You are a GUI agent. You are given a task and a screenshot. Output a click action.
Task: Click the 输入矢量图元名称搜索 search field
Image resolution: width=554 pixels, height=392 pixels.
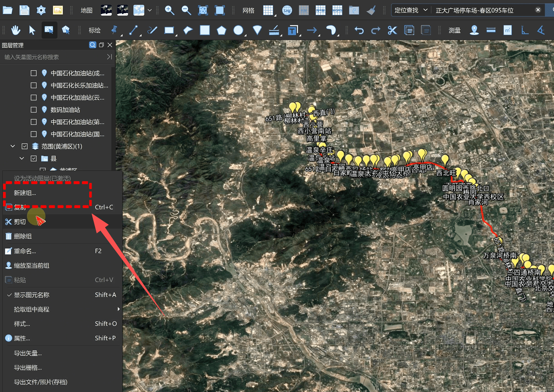point(53,57)
